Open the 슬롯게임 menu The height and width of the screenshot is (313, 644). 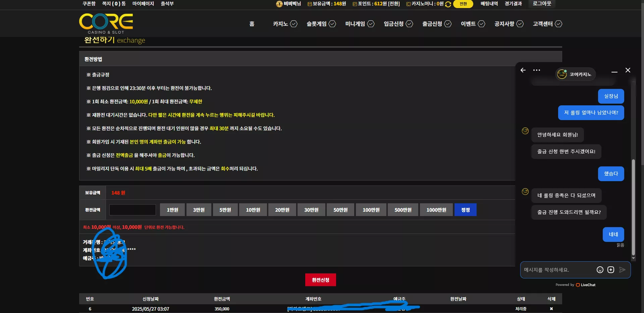(x=317, y=24)
